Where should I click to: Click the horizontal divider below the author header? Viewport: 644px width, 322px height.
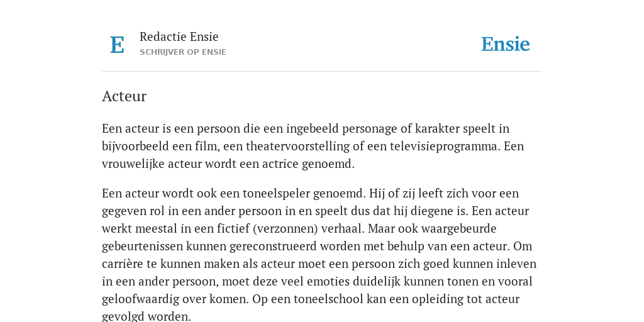[322, 72]
